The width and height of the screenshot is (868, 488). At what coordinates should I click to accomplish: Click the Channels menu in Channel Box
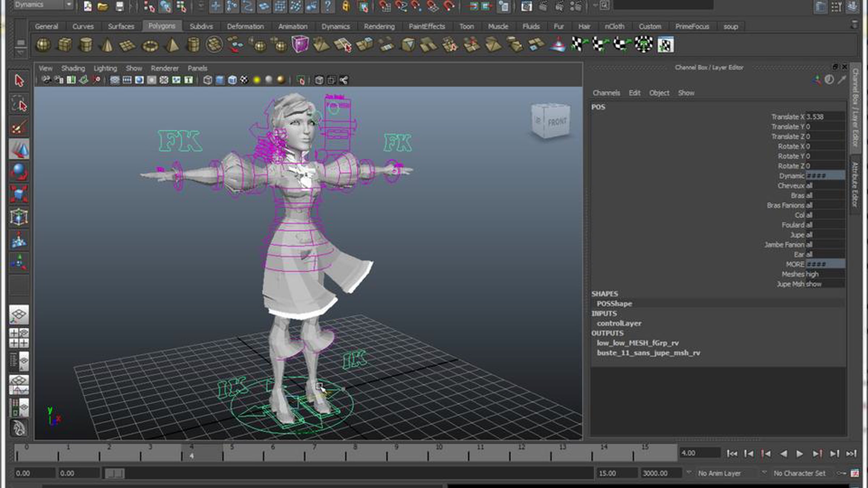point(606,93)
